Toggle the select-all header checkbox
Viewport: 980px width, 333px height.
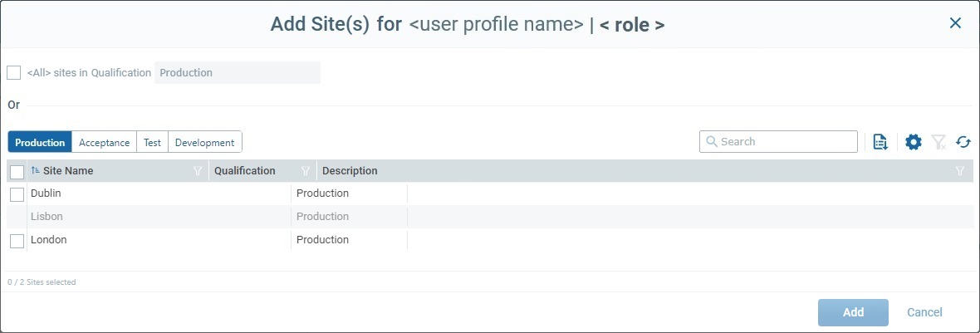tap(17, 172)
